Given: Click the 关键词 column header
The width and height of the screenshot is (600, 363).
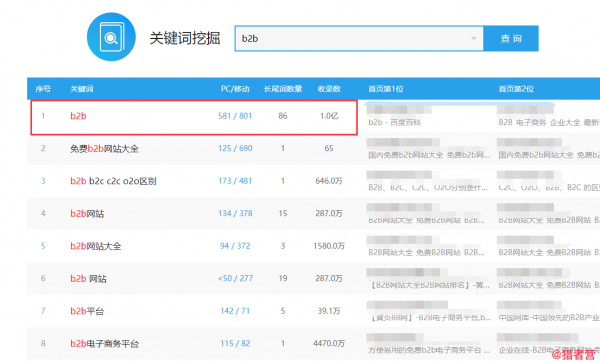Looking at the screenshot, I should pos(82,89).
